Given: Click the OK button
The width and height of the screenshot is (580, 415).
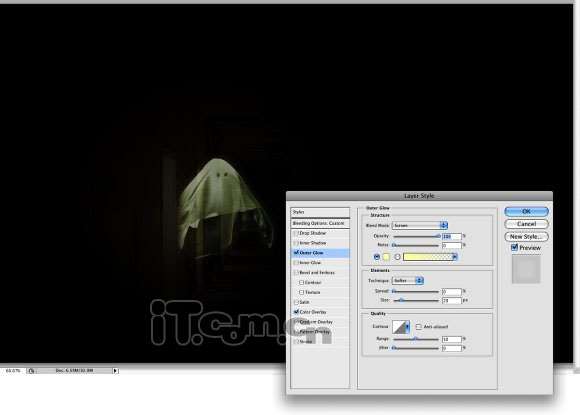Looking at the screenshot, I should 526,212.
